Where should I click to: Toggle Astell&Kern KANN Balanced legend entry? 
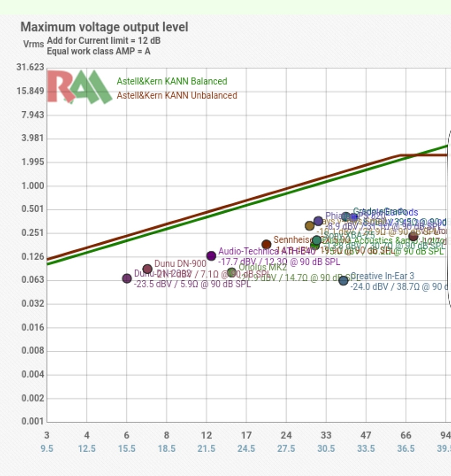(172, 81)
